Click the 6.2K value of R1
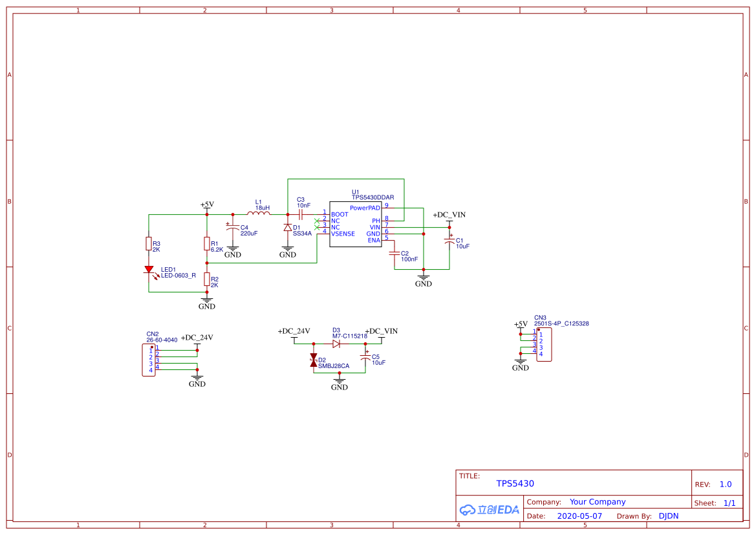 pos(217,250)
